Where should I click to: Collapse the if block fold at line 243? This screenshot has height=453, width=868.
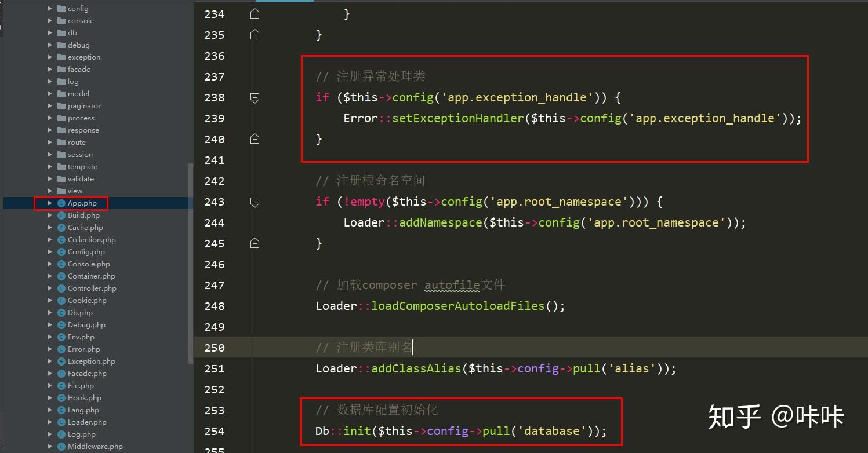(x=254, y=201)
